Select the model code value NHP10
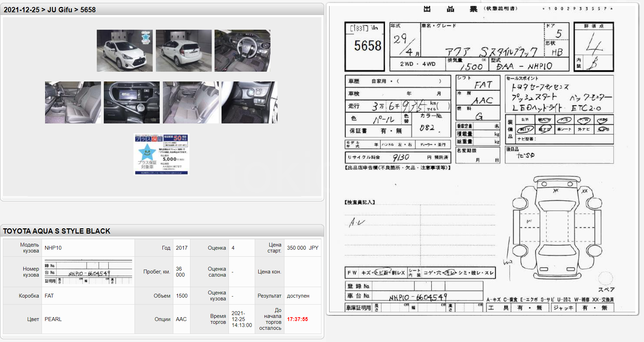 [x=53, y=248]
